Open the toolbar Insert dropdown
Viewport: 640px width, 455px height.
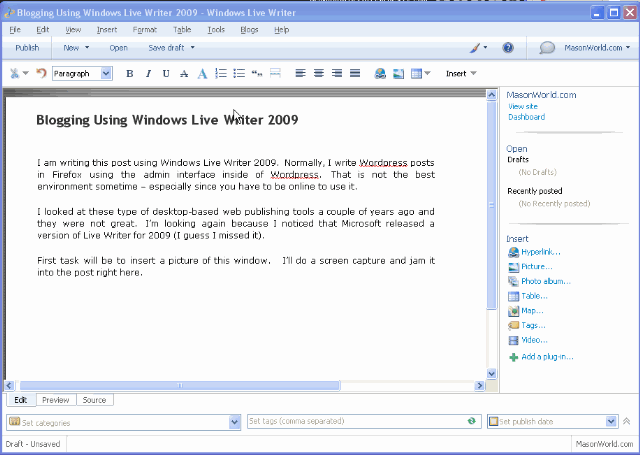(461, 73)
